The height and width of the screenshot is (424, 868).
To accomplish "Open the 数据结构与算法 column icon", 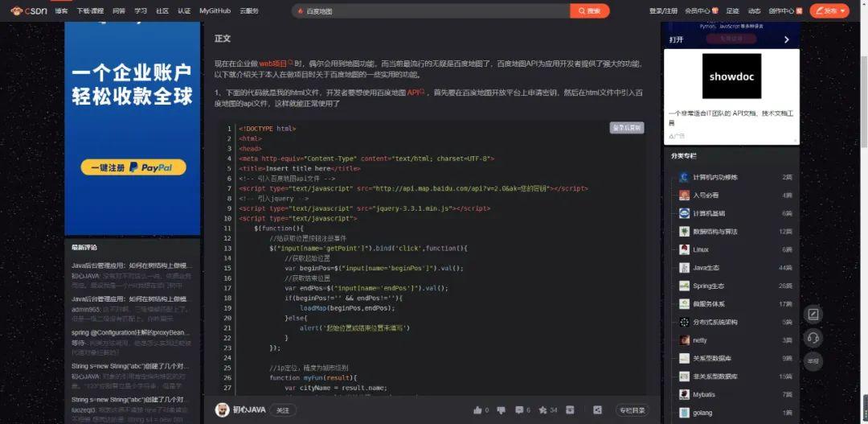I will point(684,232).
